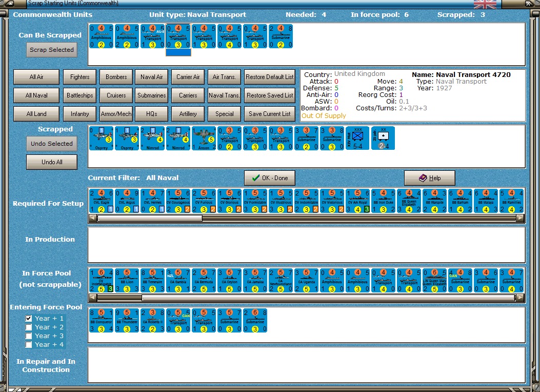Enable the Year + 2 checkbox
This screenshot has width=540, height=392.
pyautogui.click(x=29, y=327)
